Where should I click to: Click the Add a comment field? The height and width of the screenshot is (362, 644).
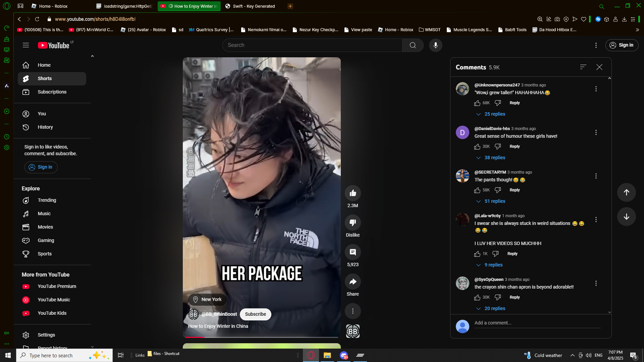(537, 323)
